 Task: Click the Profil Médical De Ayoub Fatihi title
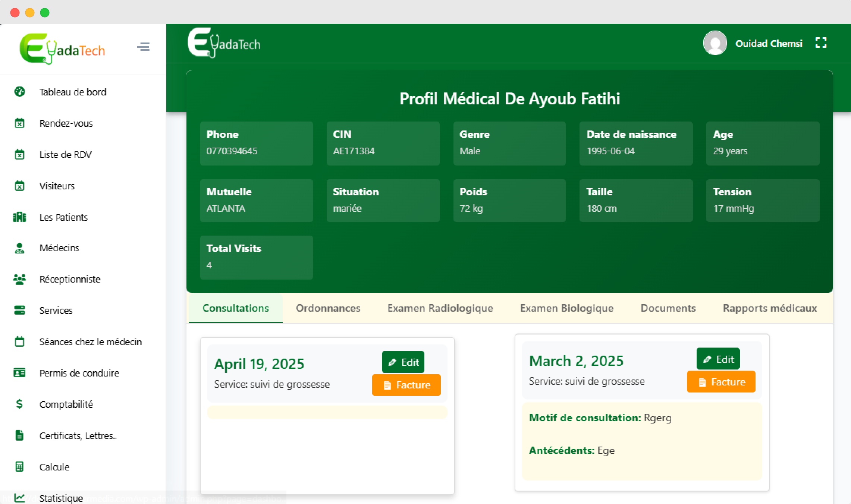pos(510,98)
